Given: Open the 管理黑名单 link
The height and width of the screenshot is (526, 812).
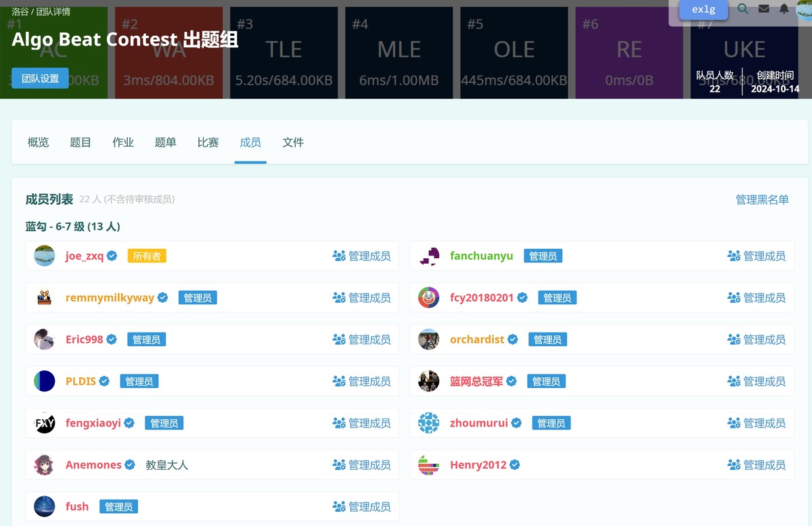Looking at the screenshot, I should coord(762,199).
